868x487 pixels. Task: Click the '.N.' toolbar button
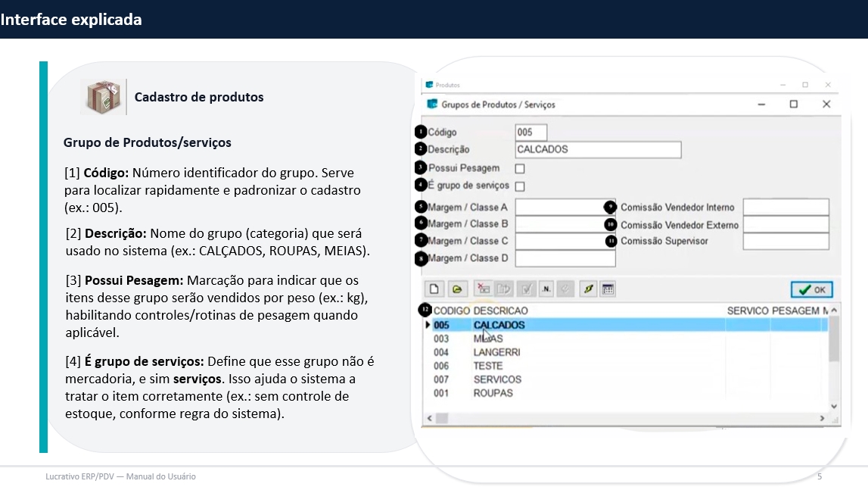click(546, 289)
